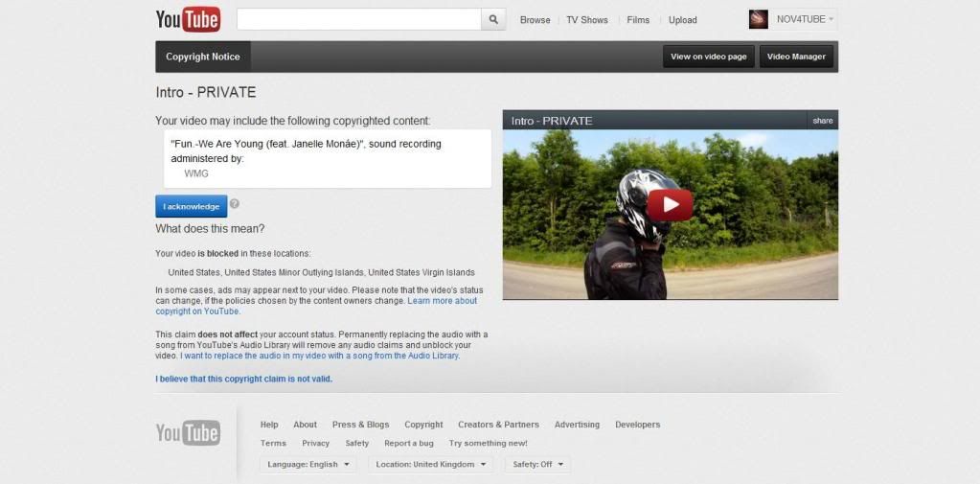The image size is (980, 484).
Task: Open the Browse menu item
Action: [x=535, y=20]
